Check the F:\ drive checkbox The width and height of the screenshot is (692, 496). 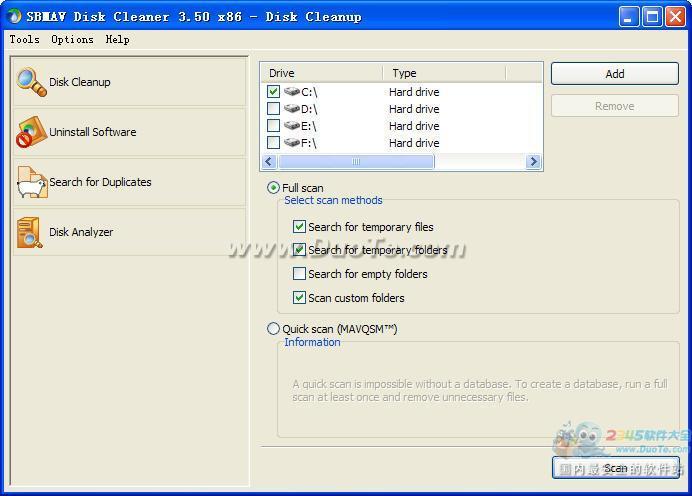(273, 142)
